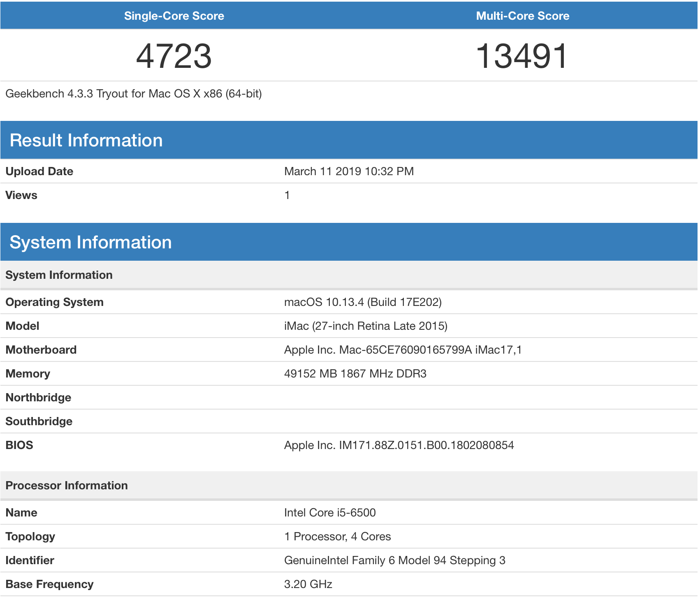Screen dimensions: 700x602
Task: Click the Motherboard label
Action: coord(41,350)
